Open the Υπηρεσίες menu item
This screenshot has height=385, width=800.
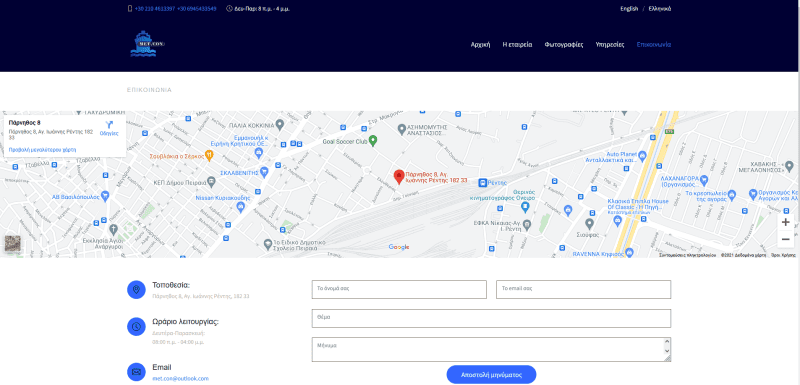tap(610, 44)
